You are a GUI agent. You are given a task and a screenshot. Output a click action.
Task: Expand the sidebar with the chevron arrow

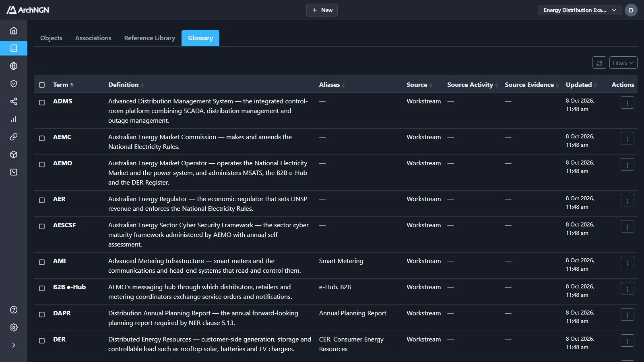[x=14, y=345]
